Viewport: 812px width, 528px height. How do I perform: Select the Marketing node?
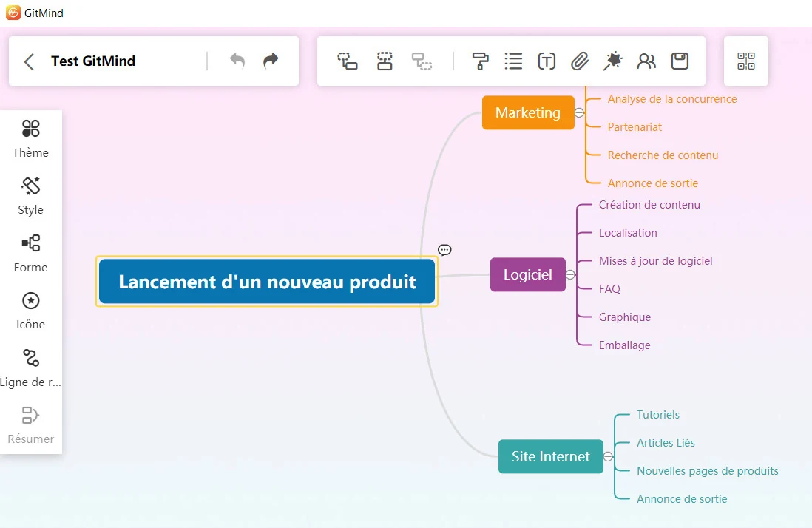[x=528, y=112]
